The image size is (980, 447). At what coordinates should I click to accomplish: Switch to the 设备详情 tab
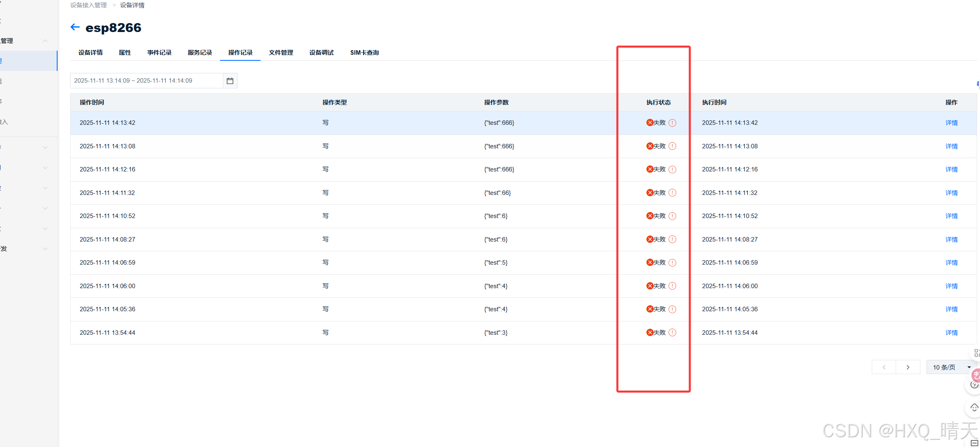[90, 53]
